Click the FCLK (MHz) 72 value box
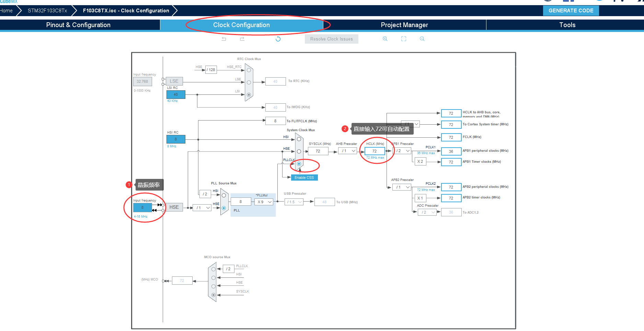This screenshot has height=331, width=644. point(451,137)
